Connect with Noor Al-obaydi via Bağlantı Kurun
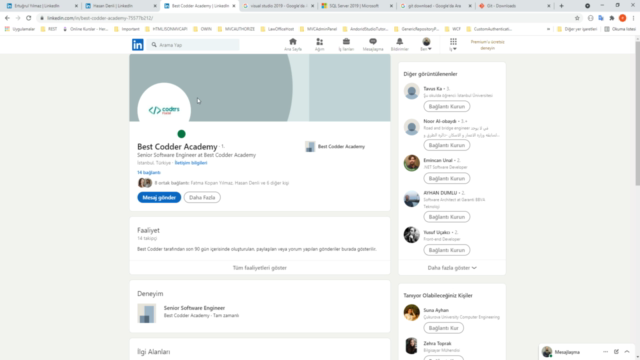 click(447, 145)
